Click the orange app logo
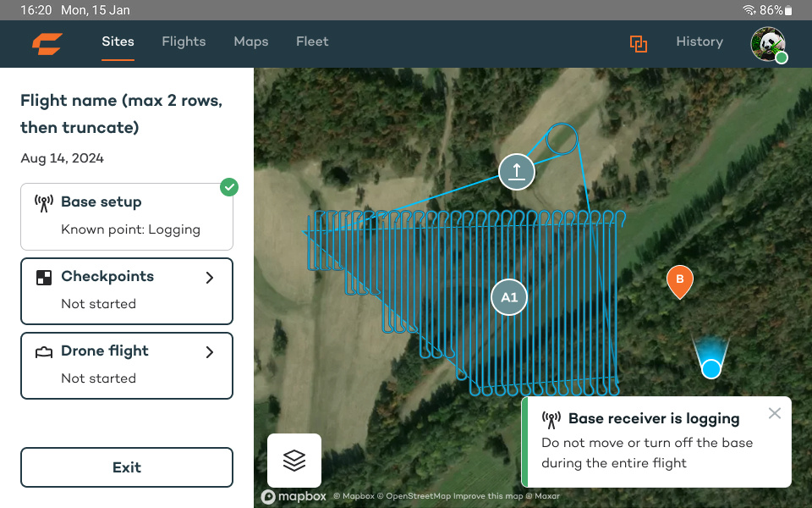 (x=47, y=43)
